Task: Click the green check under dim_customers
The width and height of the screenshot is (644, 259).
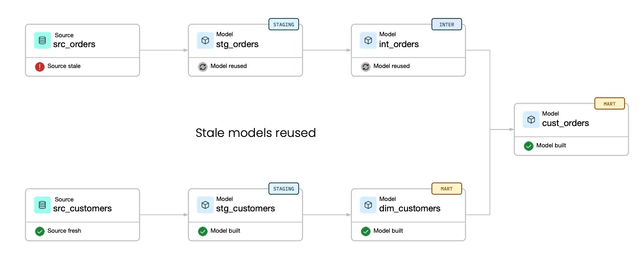Action: click(366, 231)
